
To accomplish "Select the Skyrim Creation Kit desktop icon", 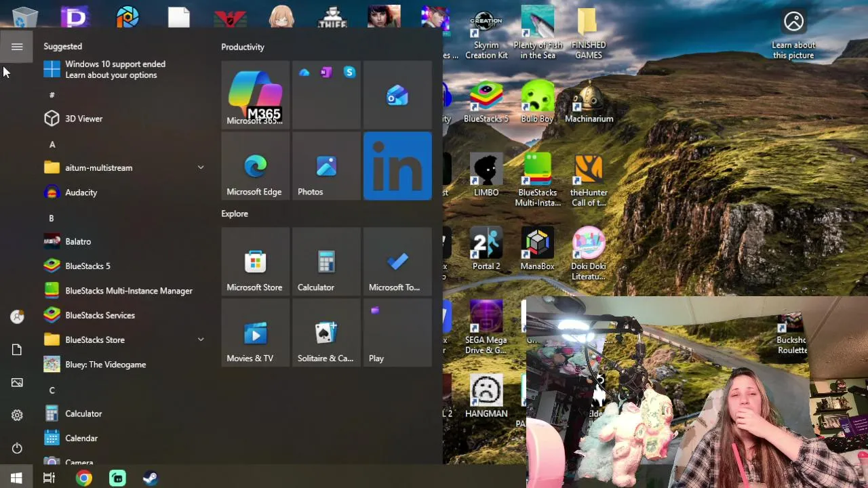I will click(x=486, y=34).
